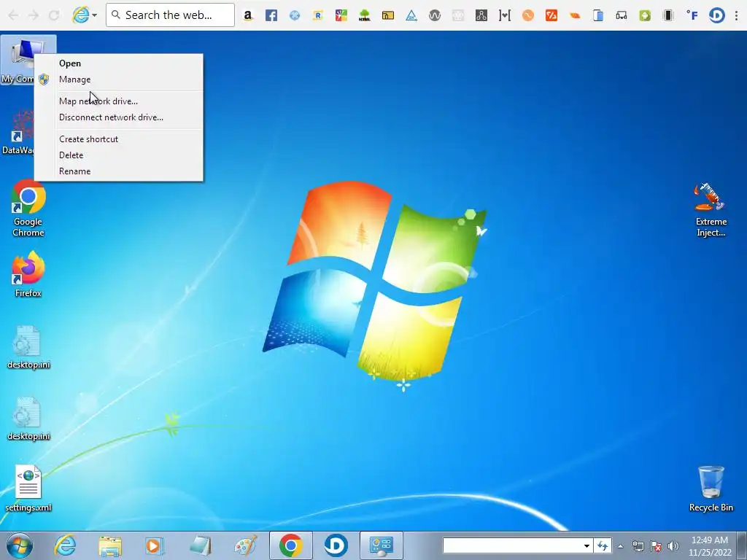Click the green Android toolbar icon
The height and width of the screenshot is (560, 747).
tap(645, 15)
